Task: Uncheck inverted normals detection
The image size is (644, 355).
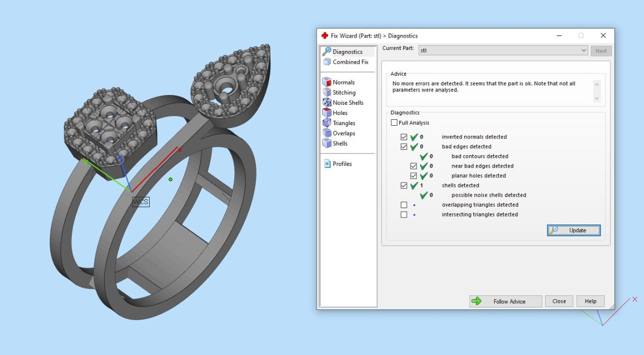Action: [404, 137]
